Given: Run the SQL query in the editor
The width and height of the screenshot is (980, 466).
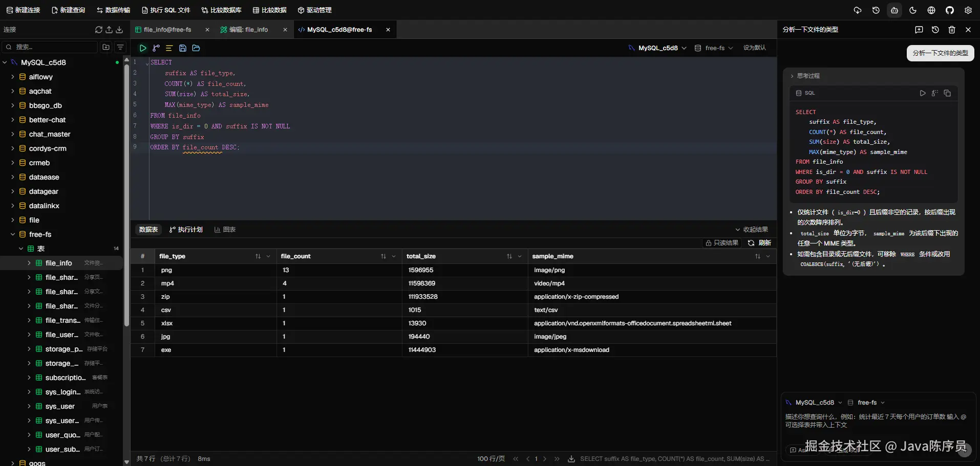Looking at the screenshot, I should click(x=143, y=48).
